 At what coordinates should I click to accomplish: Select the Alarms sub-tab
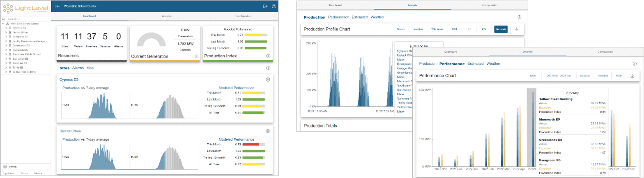[78, 68]
